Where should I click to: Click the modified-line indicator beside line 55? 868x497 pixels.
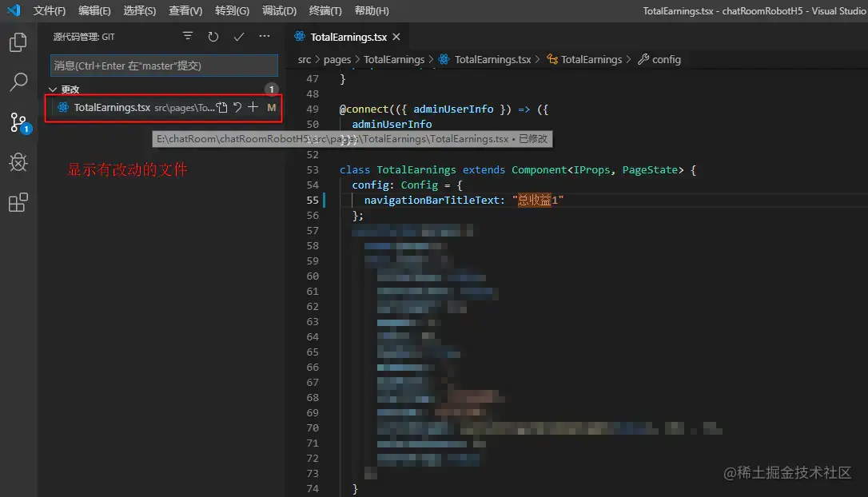324,200
